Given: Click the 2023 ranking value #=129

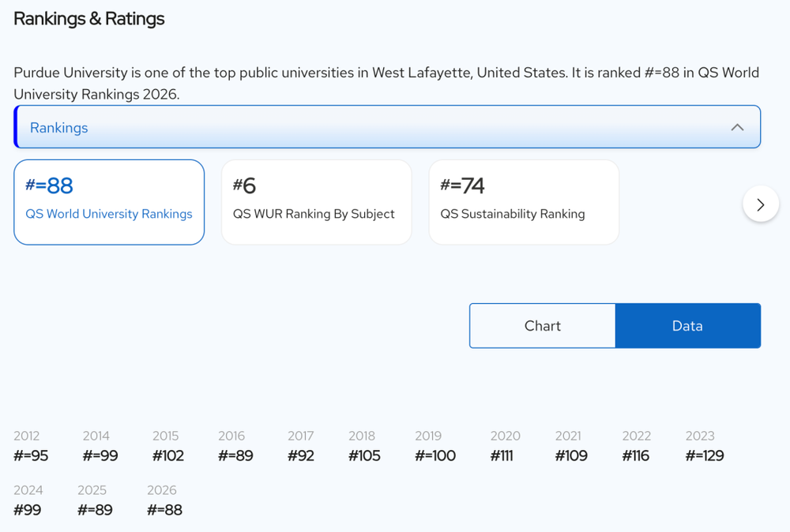Looking at the screenshot, I should 705,455.
